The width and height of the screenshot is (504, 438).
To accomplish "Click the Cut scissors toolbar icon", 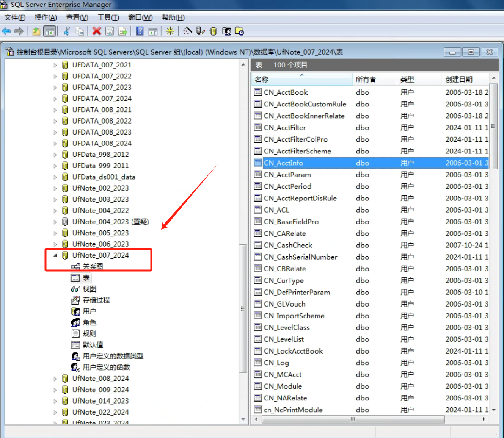I will [x=67, y=31].
